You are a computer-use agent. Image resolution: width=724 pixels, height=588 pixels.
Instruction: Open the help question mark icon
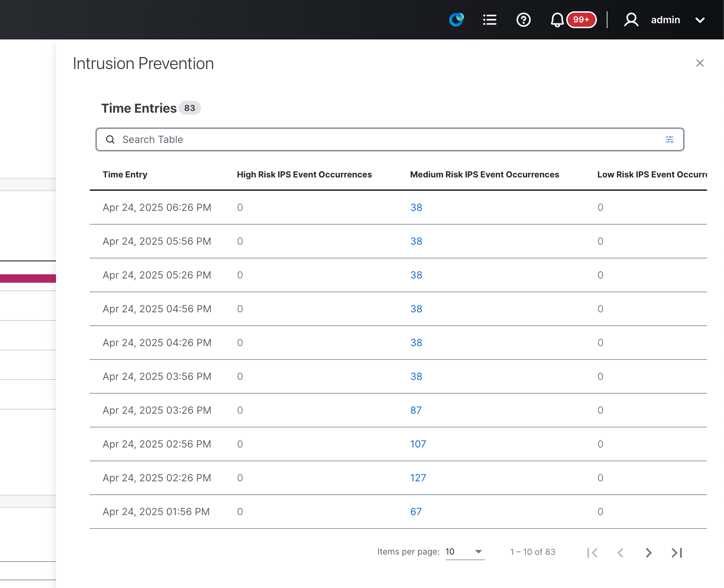523,20
